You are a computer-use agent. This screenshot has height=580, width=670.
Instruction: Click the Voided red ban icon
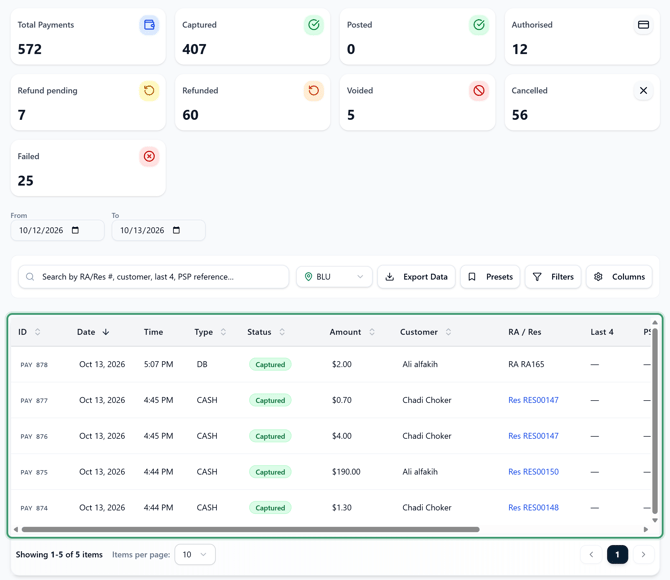coord(479,91)
